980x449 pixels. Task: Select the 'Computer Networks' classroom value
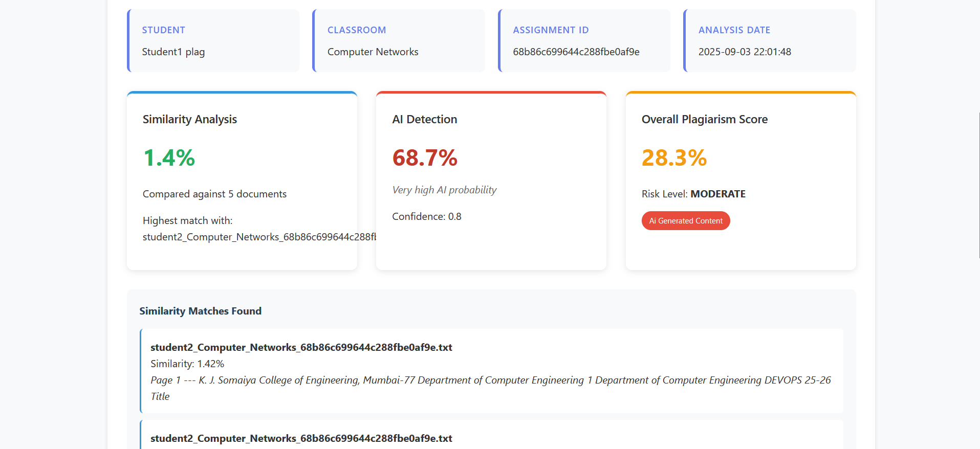click(x=373, y=52)
